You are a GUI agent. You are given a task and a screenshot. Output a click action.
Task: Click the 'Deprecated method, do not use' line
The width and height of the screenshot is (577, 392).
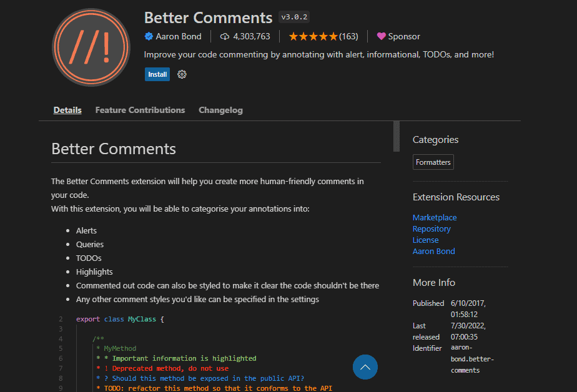[162, 368]
